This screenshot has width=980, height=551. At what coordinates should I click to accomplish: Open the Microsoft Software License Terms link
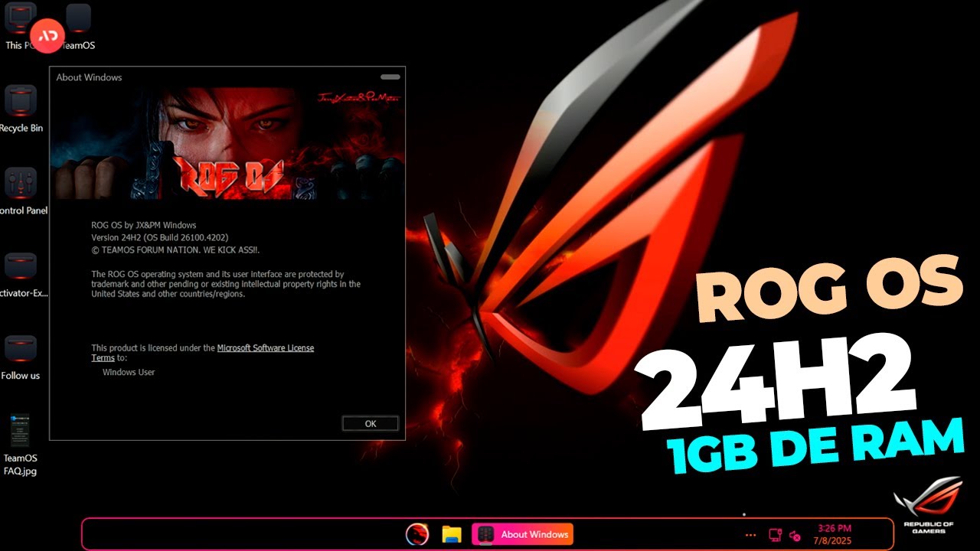tap(266, 347)
